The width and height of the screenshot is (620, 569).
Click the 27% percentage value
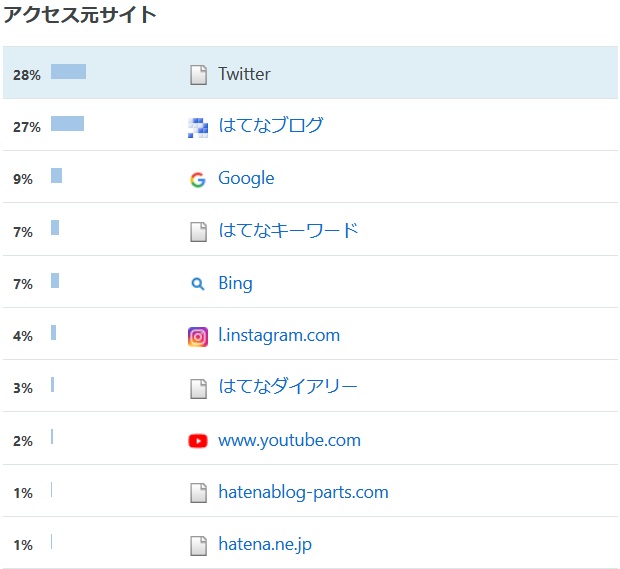click(x=27, y=127)
